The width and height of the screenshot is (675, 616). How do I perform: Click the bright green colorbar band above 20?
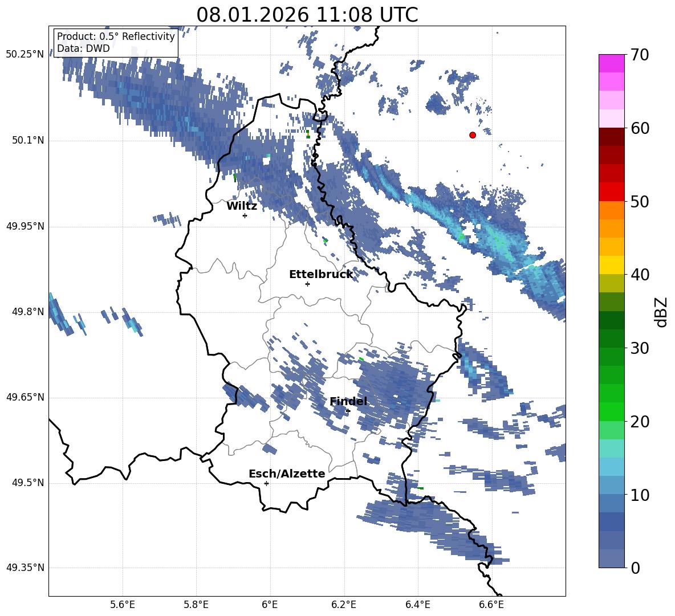(611, 411)
